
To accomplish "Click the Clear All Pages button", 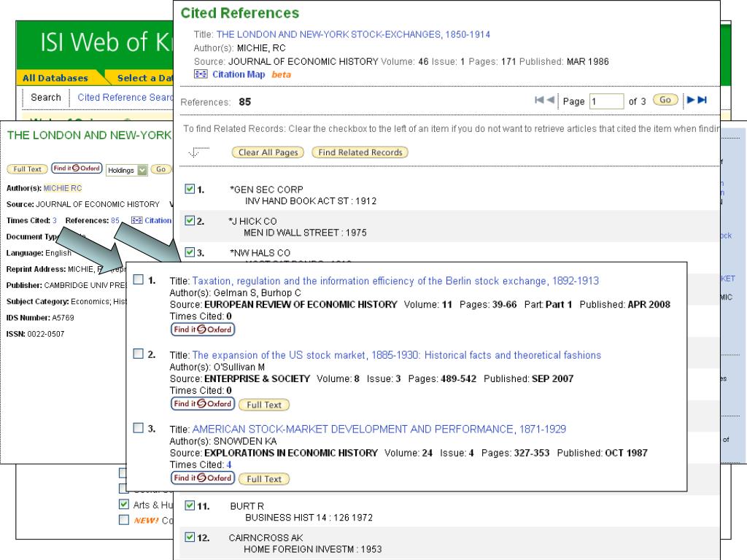I will 268,152.
